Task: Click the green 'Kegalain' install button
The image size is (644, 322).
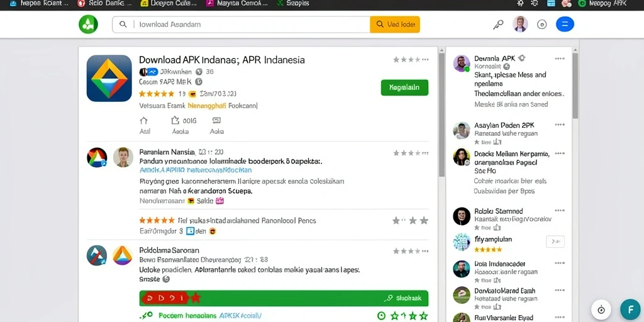Action: pos(404,87)
